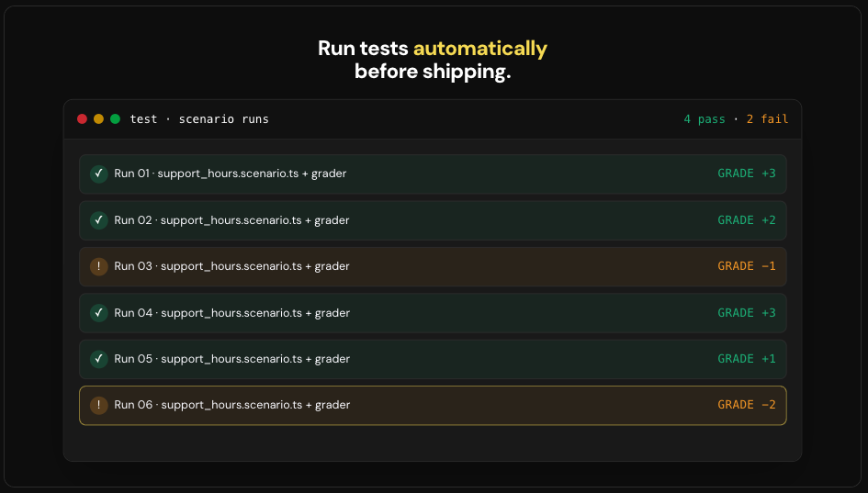Click the Run 03 warning exclamation icon

(99, 266)
